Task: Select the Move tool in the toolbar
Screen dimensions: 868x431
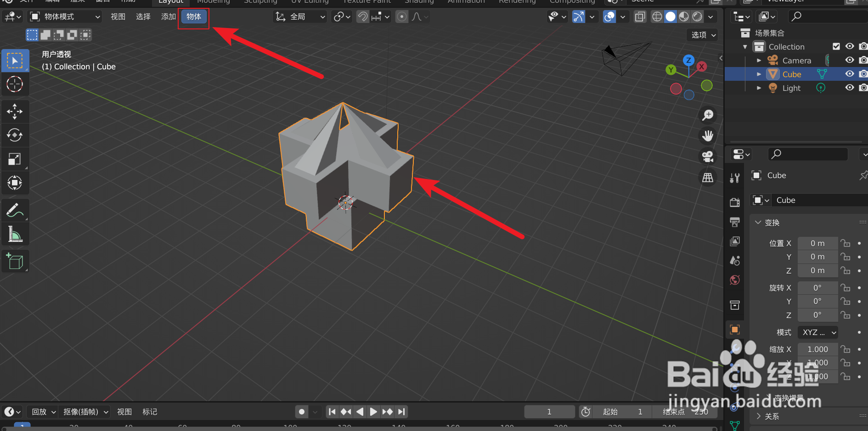Action: [15, 111]
